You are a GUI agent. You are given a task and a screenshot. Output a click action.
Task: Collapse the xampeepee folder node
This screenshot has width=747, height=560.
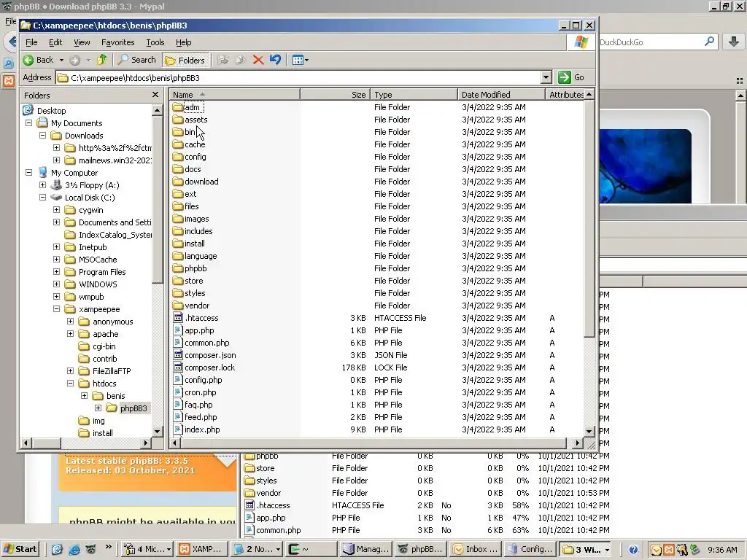56,308
